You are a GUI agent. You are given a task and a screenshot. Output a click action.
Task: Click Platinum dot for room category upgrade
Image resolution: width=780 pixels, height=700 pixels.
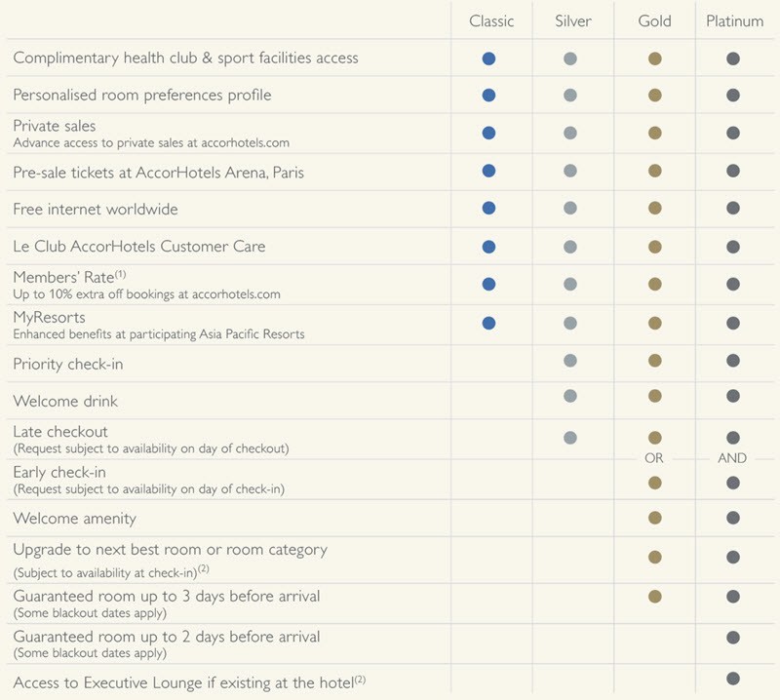tap(733, 557)
